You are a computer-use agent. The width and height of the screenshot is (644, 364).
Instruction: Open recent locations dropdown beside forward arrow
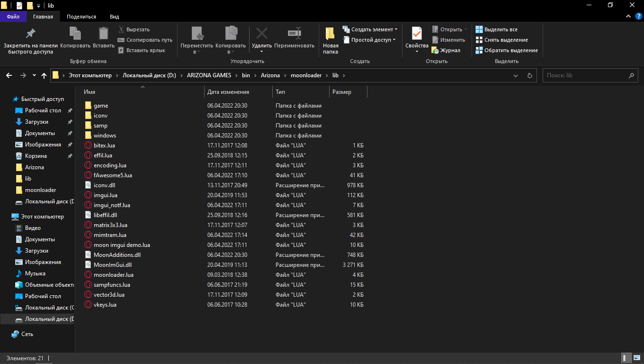pyautogui.click(x=34, y=75)
